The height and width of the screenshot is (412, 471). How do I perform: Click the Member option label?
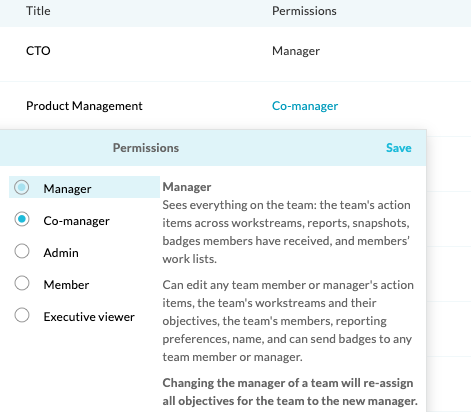[x=66, y=285]
